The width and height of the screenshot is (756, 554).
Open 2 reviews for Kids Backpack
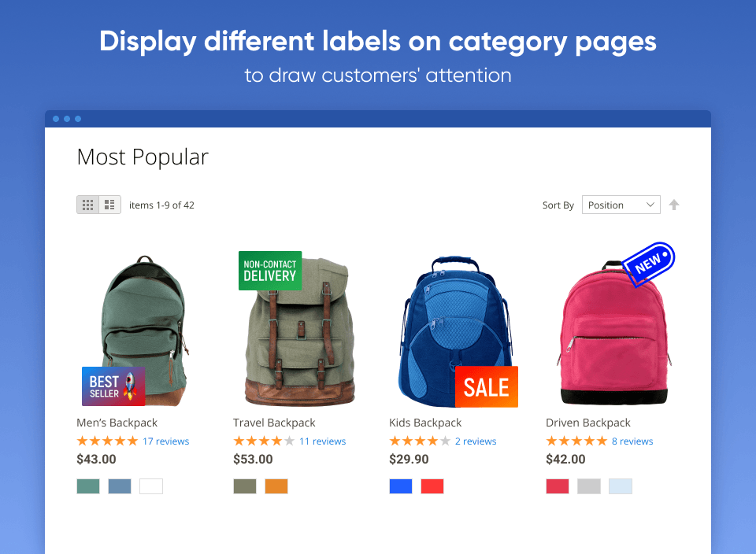[476, 441]
